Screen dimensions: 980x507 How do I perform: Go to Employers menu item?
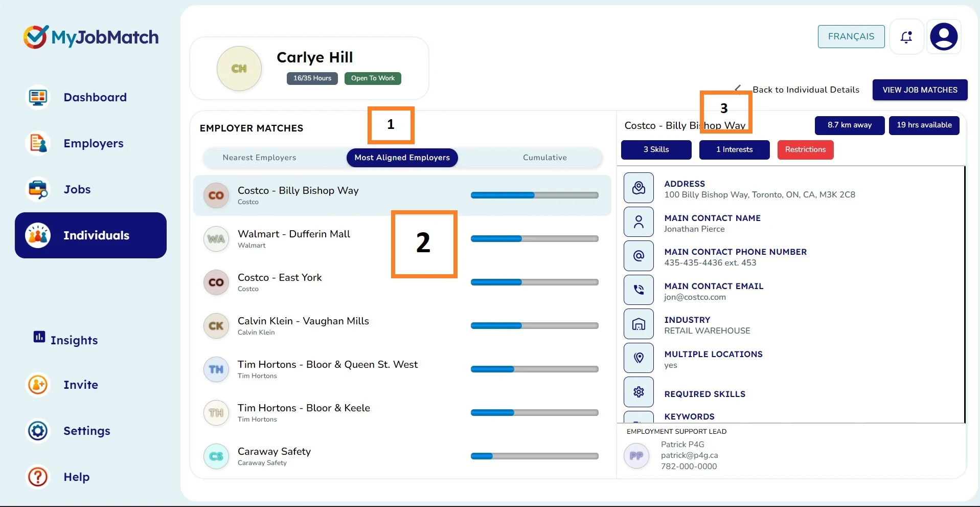[x=94, y=143]
